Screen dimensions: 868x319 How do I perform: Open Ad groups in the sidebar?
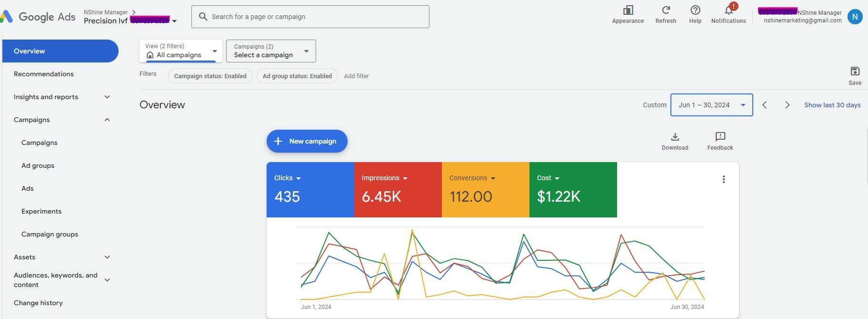[38, 165]
